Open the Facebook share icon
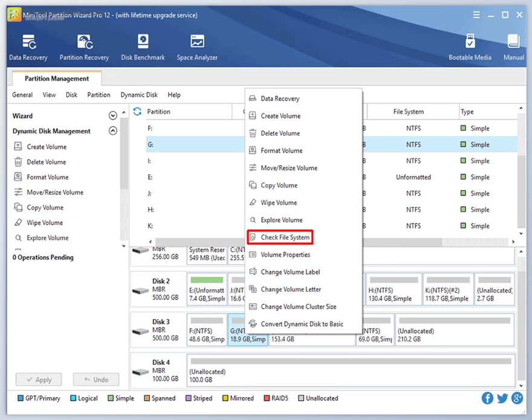 tap(487, 398)
